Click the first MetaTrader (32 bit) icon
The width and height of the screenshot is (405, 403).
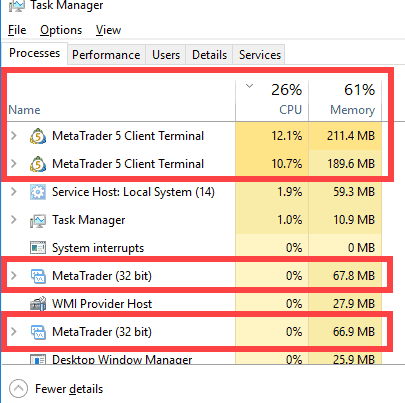[38, 276]
